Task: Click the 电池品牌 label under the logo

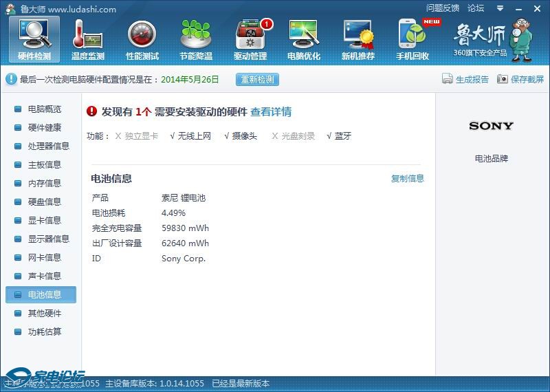Action: point(492,159)
